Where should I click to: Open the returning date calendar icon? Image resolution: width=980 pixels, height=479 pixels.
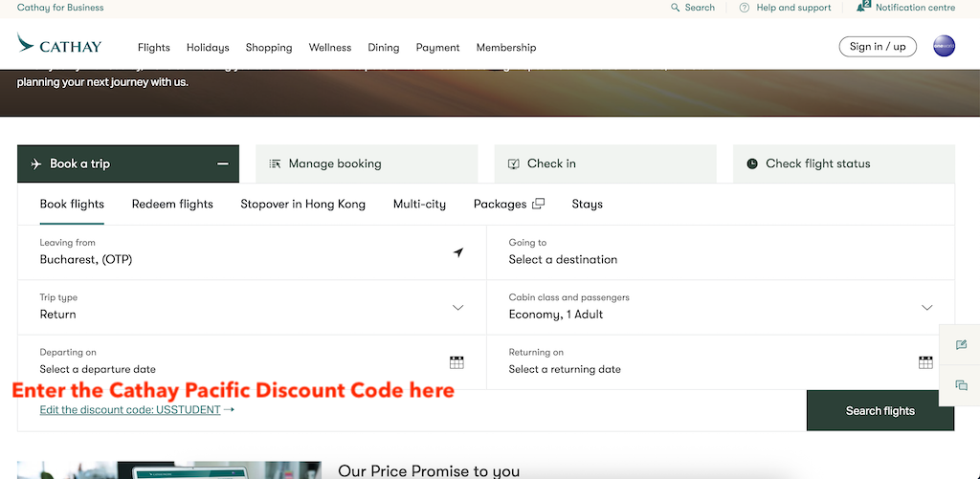click(x=925, y=362)
